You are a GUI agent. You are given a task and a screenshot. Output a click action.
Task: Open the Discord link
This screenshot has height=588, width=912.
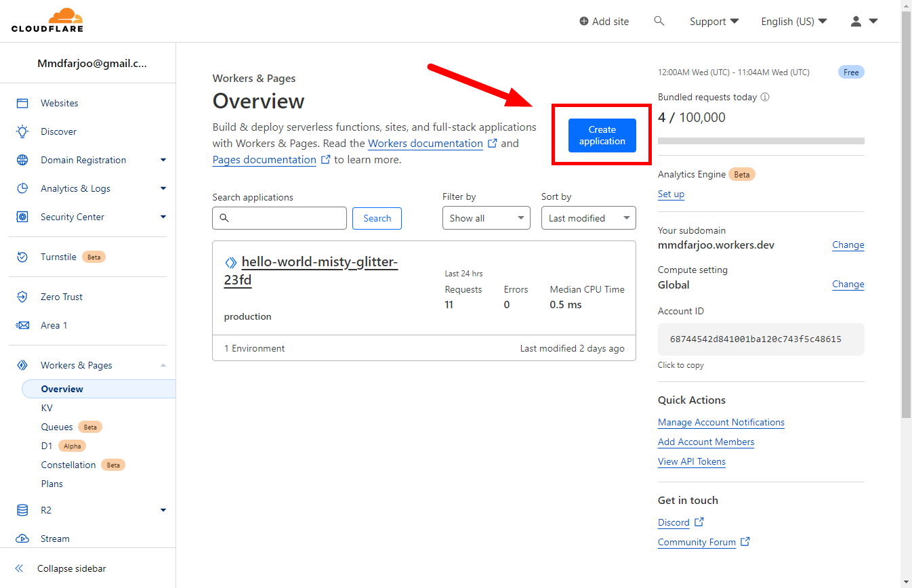(x=673, y=522)
